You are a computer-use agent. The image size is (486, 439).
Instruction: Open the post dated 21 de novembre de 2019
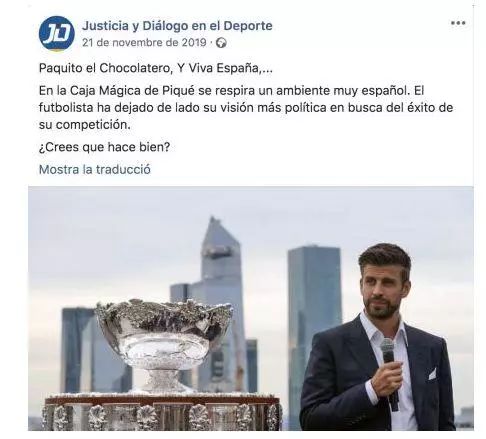pyautogui.click(x=144, y=43)
